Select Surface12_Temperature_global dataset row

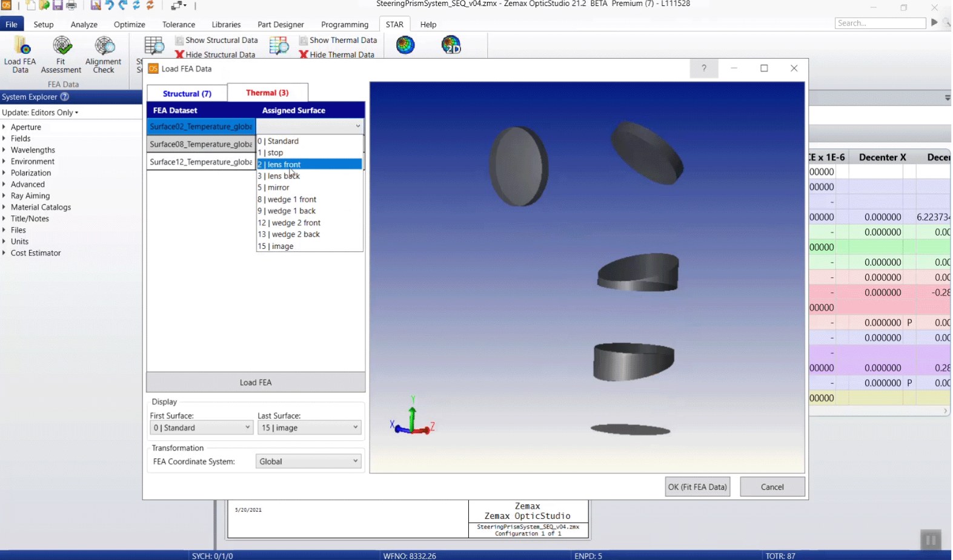(x=201, y=162)
